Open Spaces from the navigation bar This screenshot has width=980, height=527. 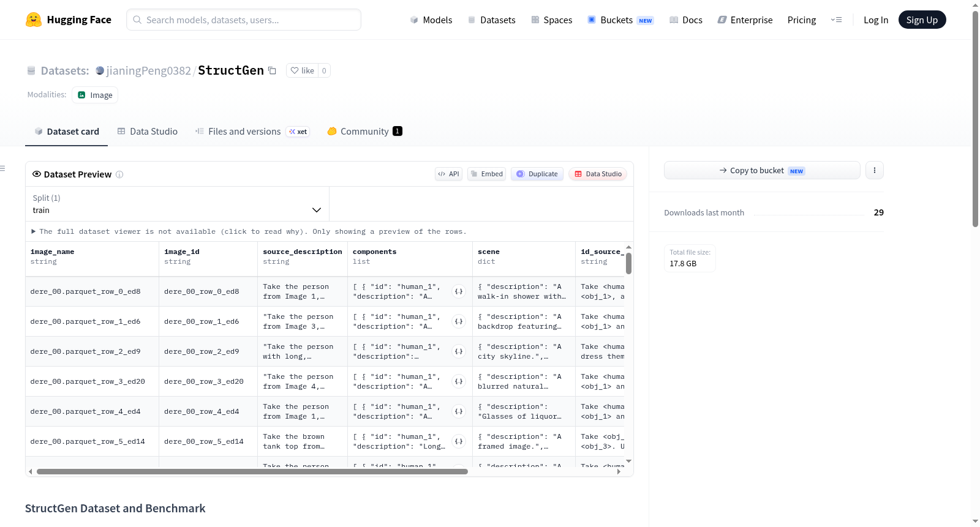(552, 20)
